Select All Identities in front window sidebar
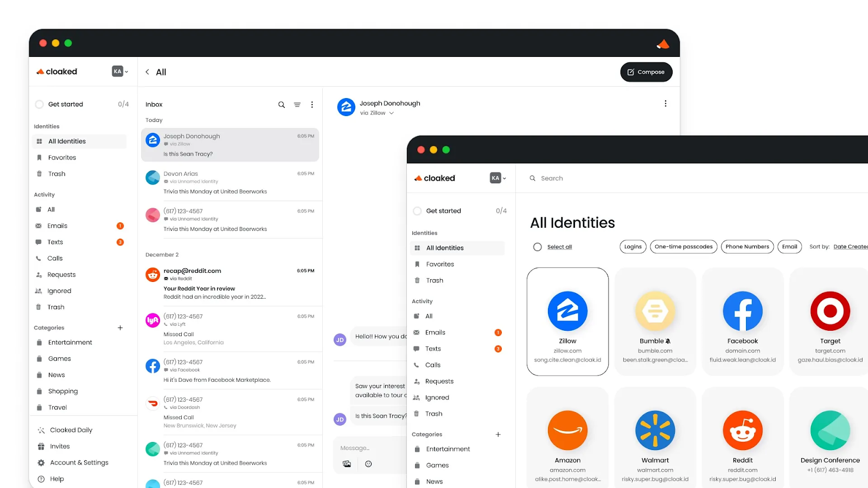 (457, 248)
